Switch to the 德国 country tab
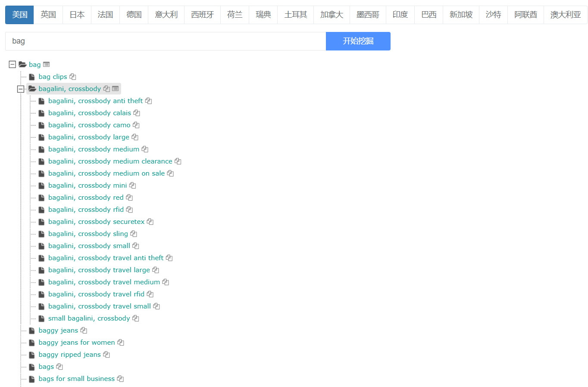The image size is (588, 387). click(x=134, y=15)
